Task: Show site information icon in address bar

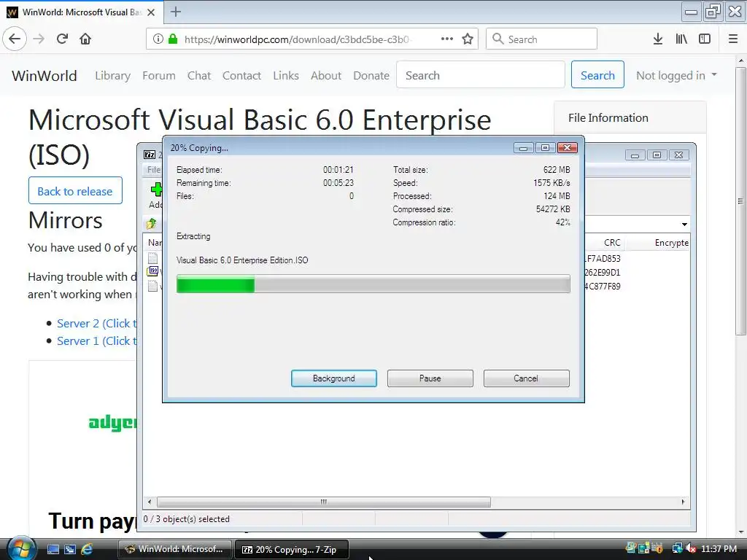Action: click(158, 39)
